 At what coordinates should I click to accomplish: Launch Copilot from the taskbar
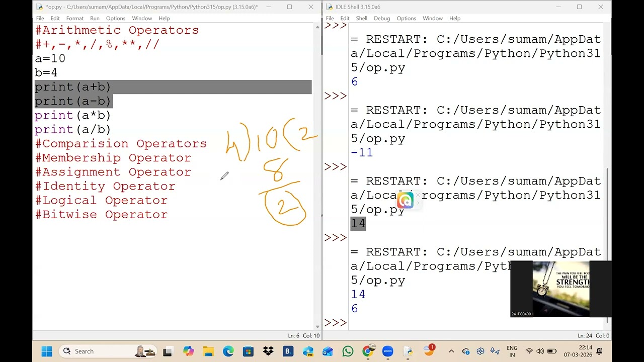click(188, 351)
